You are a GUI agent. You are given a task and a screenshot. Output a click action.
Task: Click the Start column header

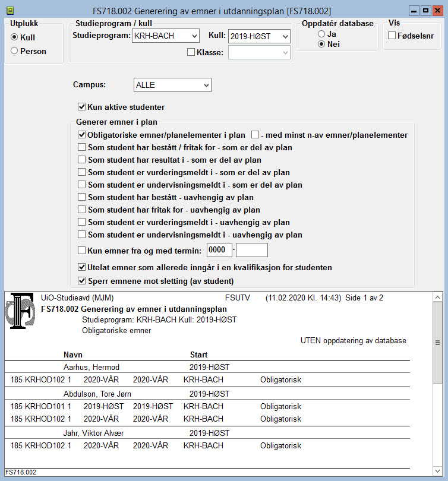(199, 355)
